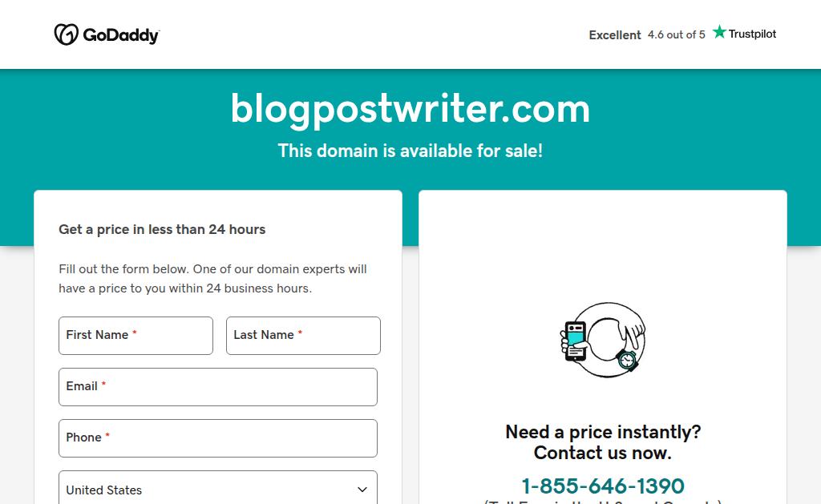This screenshot has width=821, height=504.
Task: Click the wristwatch in the illustration
Action: (x=627, y=360)
